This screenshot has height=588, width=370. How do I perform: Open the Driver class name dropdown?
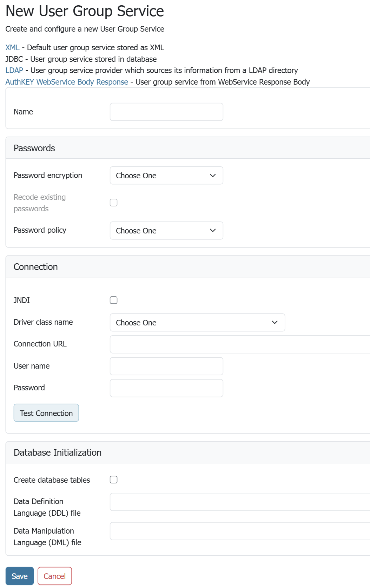click(x=197, y=323)
